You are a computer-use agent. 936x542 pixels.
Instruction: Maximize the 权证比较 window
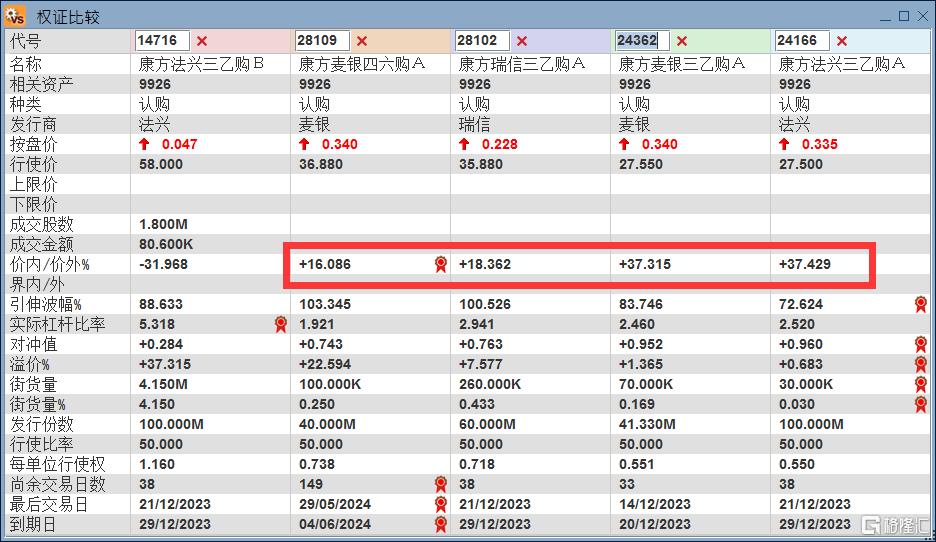pyautogui.click(x=904, y=16)
